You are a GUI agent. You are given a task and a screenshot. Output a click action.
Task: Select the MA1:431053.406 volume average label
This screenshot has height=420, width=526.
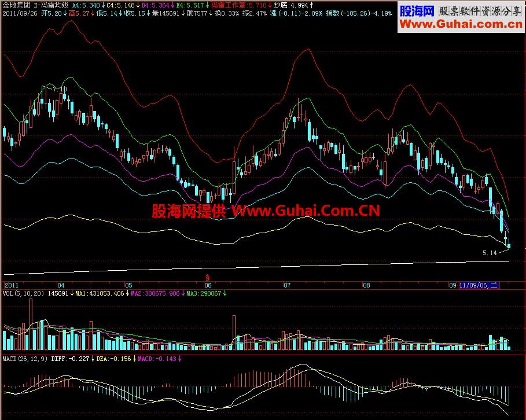[x=100, y=293]
